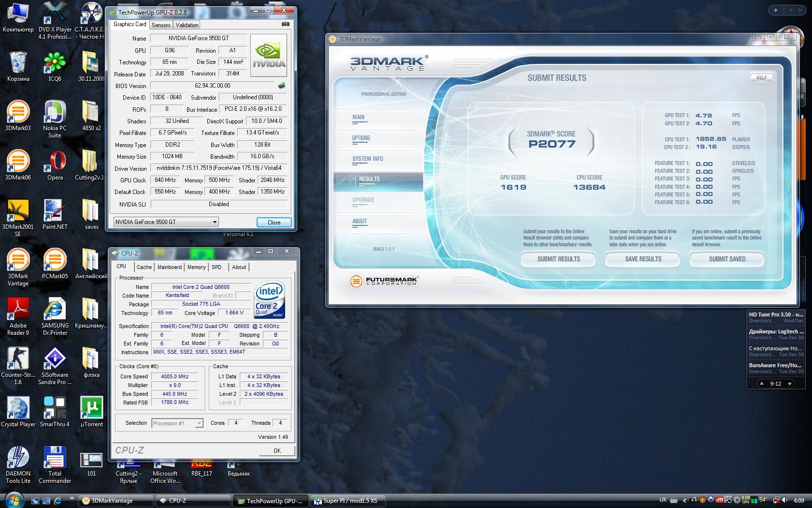Select the 3DMark06 desktop icon
The height and width of the screenshot is (508, 812).
(x=18, y=164)
